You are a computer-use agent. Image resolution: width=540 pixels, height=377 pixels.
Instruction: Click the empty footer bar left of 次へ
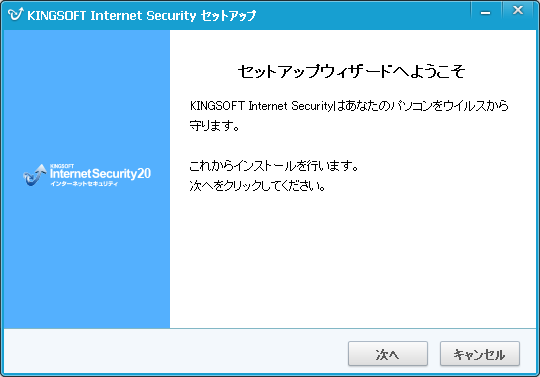[x=172, y=353]
